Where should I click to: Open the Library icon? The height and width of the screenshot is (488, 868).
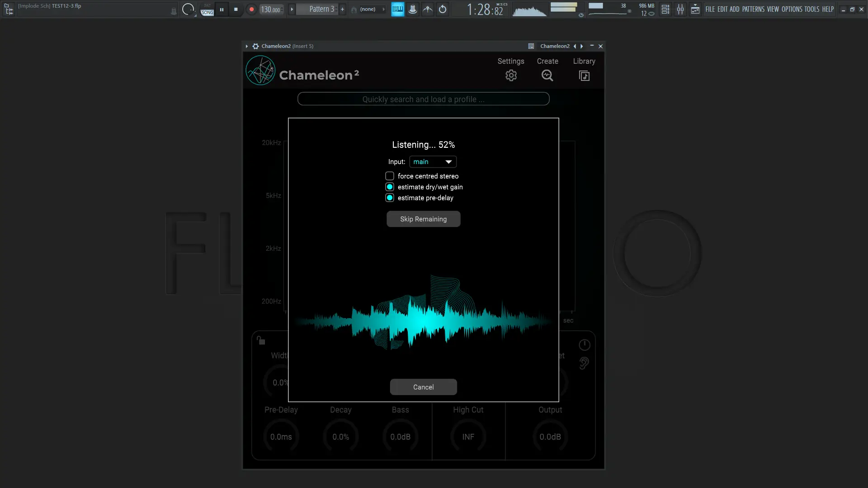click(x=584, y=75)
